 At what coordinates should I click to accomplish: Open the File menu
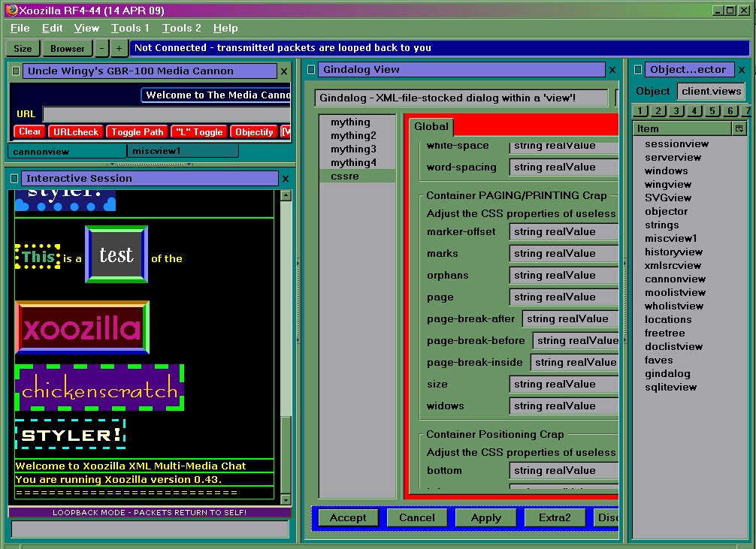[x=20, y=28]
